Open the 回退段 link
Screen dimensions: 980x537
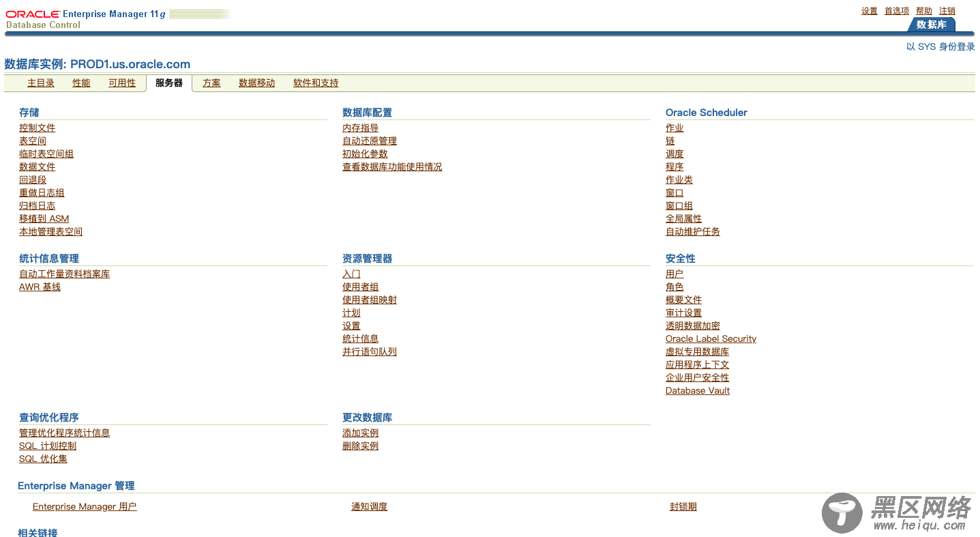pos(33,180)
